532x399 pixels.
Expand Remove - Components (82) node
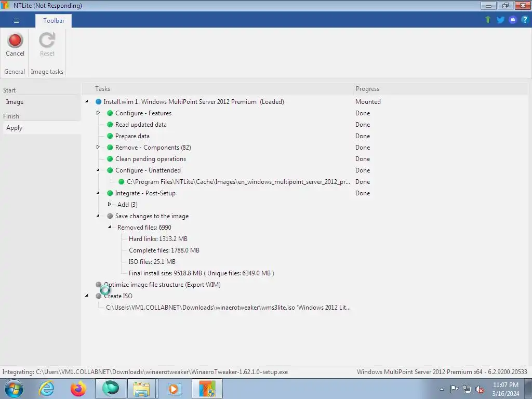coord(98,147)
